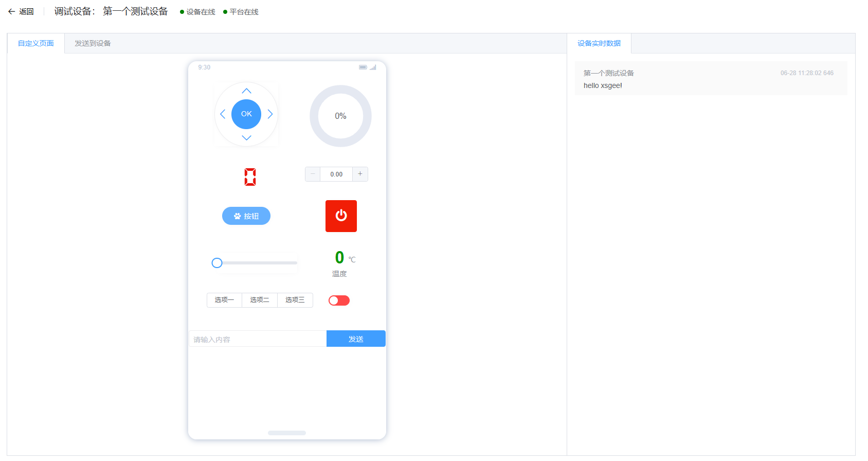The height and width of the screenshot is (461, 868).
Task: Click the red power button
Action: tap(341, 216)
